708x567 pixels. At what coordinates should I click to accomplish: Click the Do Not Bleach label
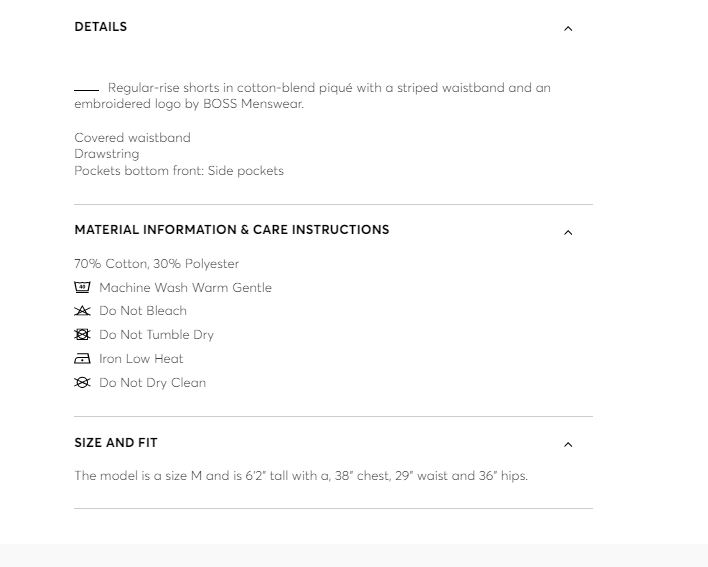click(143, 311)
